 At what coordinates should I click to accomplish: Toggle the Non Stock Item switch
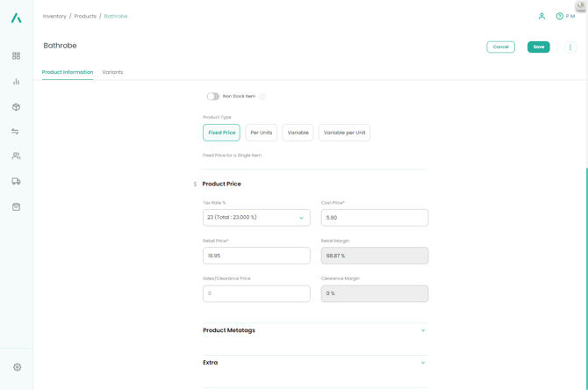213,97
